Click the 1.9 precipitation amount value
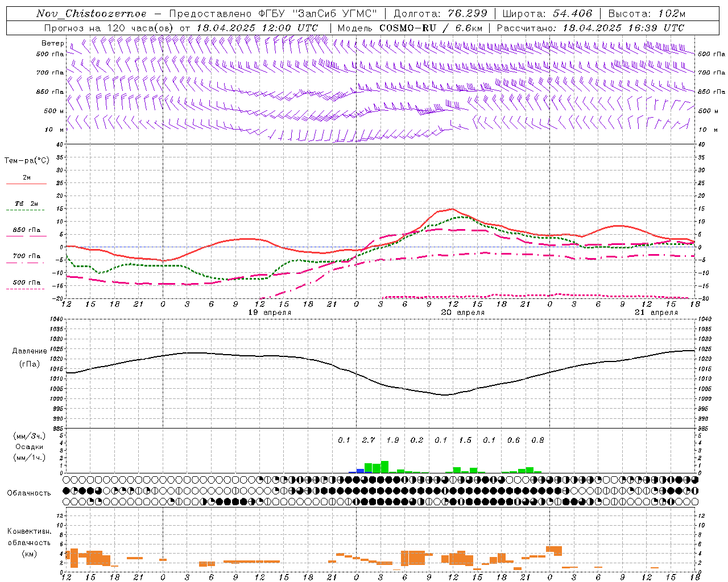 coord(392,440)
